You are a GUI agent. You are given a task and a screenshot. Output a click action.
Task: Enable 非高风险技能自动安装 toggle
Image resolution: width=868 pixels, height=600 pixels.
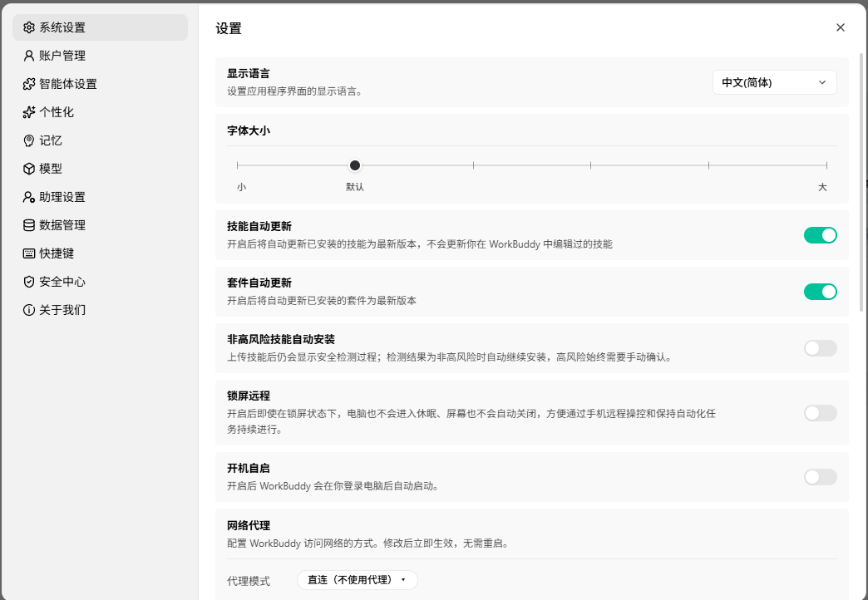coord(820,348)
